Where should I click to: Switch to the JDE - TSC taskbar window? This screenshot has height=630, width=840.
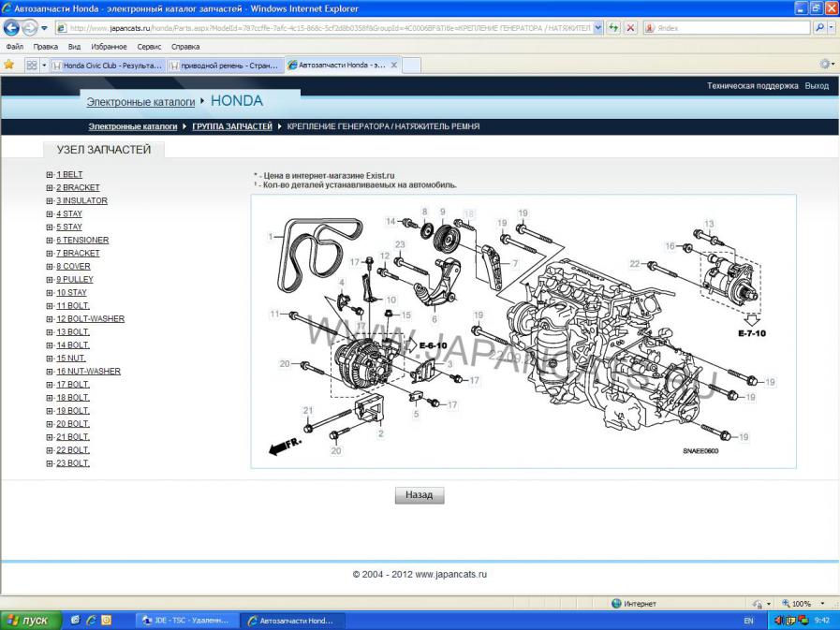[x=187, y=621]
